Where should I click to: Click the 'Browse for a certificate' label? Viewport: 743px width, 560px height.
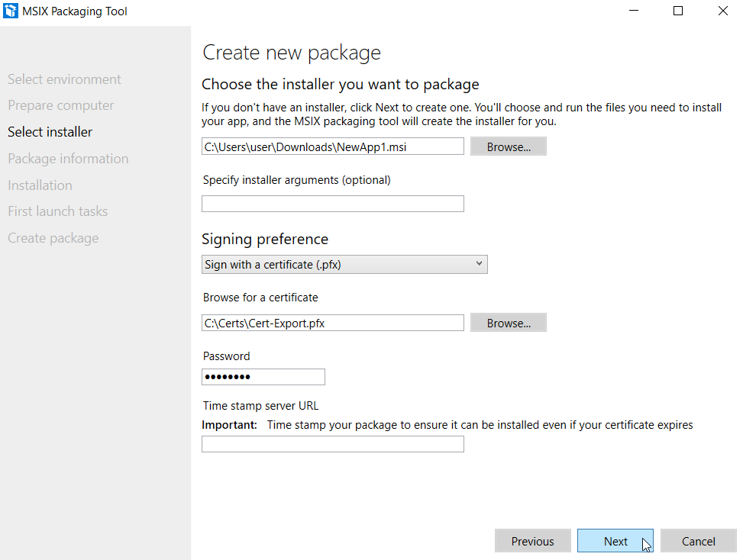[260, 298]
